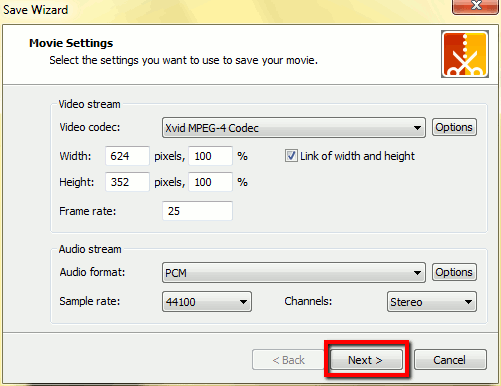Open audio format Options

click(x=454, y=272)
